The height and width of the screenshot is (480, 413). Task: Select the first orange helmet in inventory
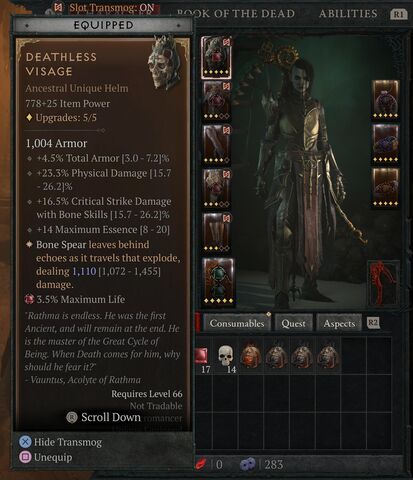click(x=250, y=357)
